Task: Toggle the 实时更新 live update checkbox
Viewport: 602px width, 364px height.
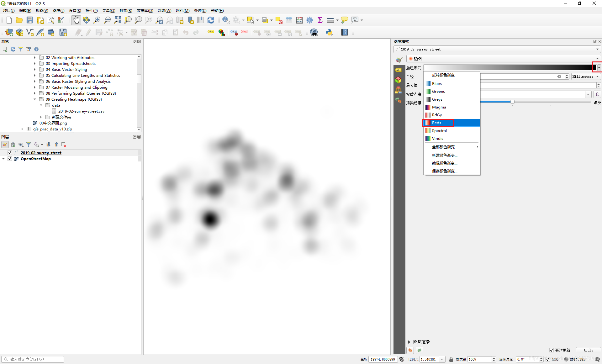Action: click(x=551, y=350)
